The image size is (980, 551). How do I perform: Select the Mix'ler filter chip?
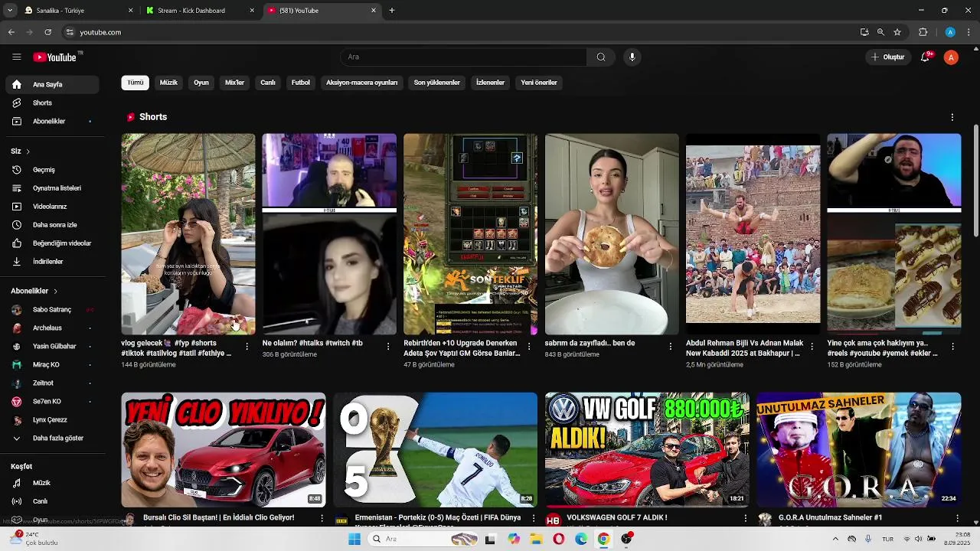(x=234, y=83)
